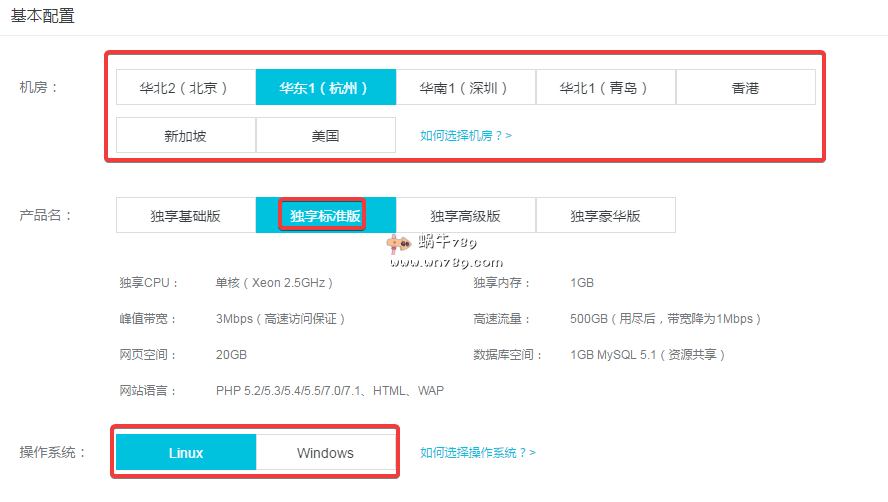Open the 如何选择操作系统？ help link
The height and width of the screenshot is (502, 888).
coord(478,452)
